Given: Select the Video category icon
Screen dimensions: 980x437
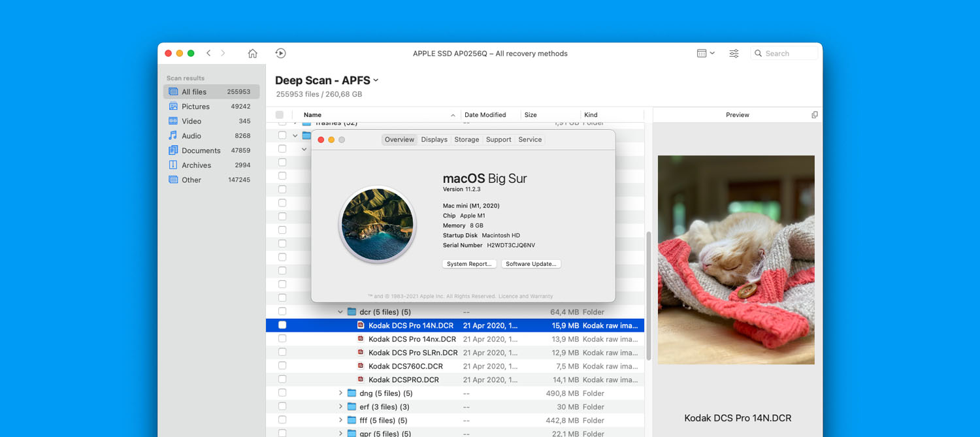Looking at the screenshot, I should [173, 121].
